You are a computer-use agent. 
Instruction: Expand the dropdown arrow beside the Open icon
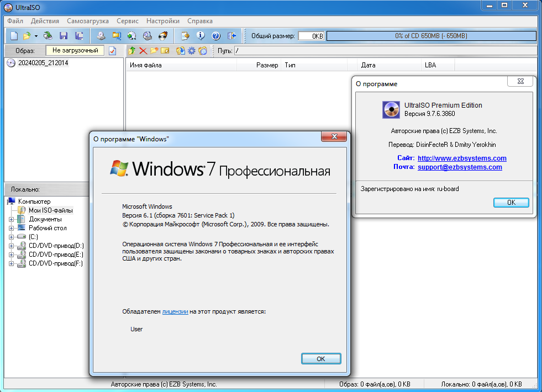click(36, 36)
